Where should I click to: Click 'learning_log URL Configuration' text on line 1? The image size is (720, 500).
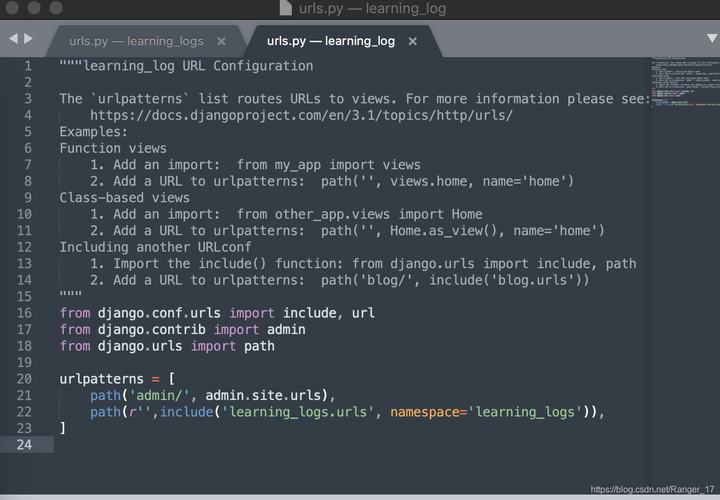coord(198,66)
